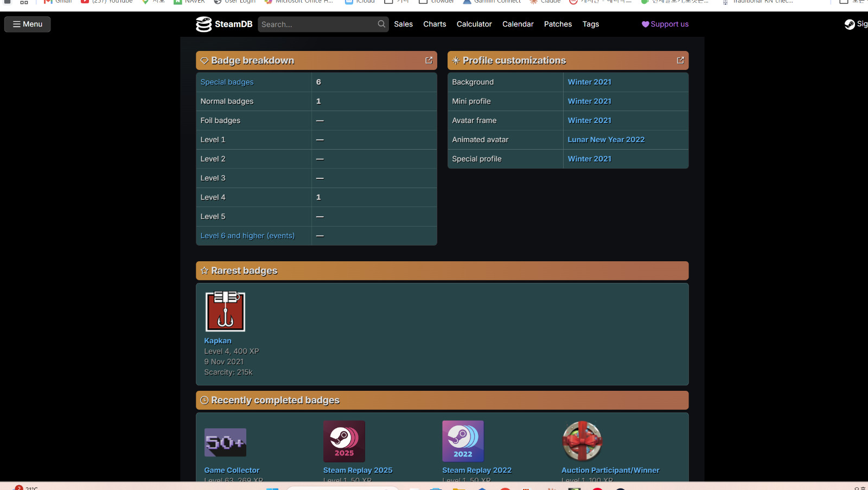Click the Steam Replay 2022 badge icon
This screenshot has width=868, height=490.
click(463, 441)
